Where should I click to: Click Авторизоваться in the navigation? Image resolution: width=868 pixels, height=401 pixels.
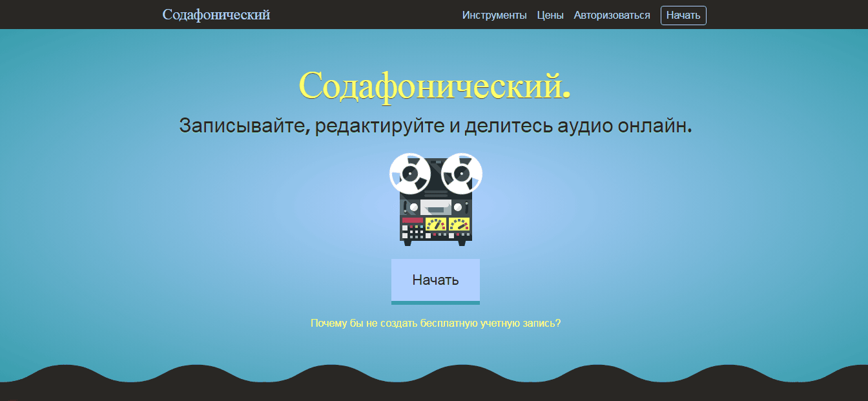click(612, 15)
